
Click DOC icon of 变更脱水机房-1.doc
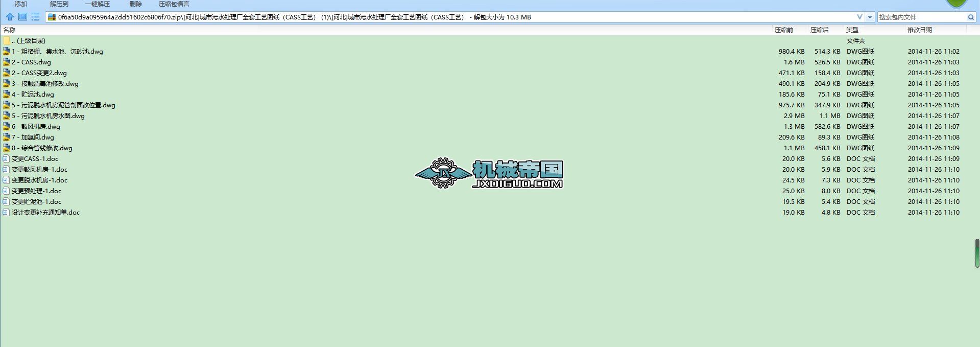pyautogui.click(x=6, y=180)
